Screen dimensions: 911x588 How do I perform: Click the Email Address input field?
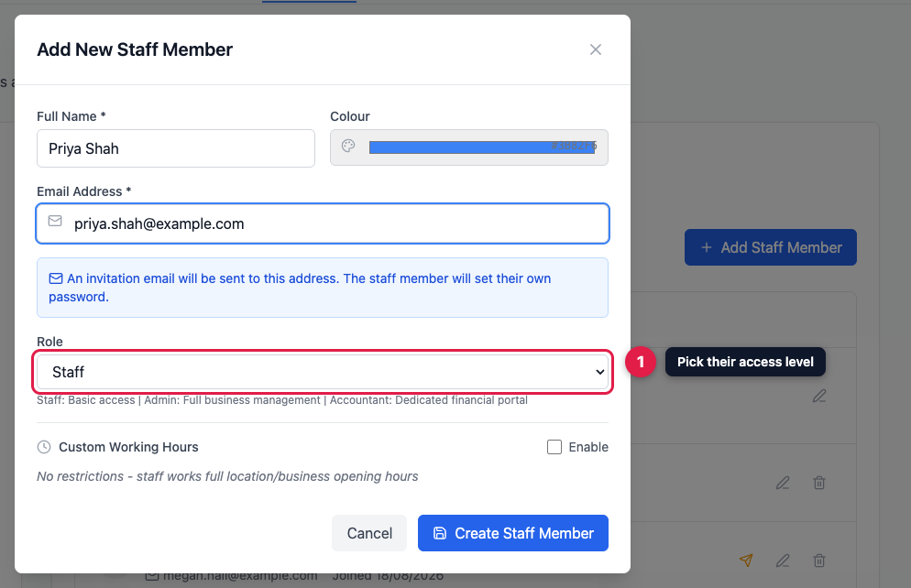coord(323,223)
